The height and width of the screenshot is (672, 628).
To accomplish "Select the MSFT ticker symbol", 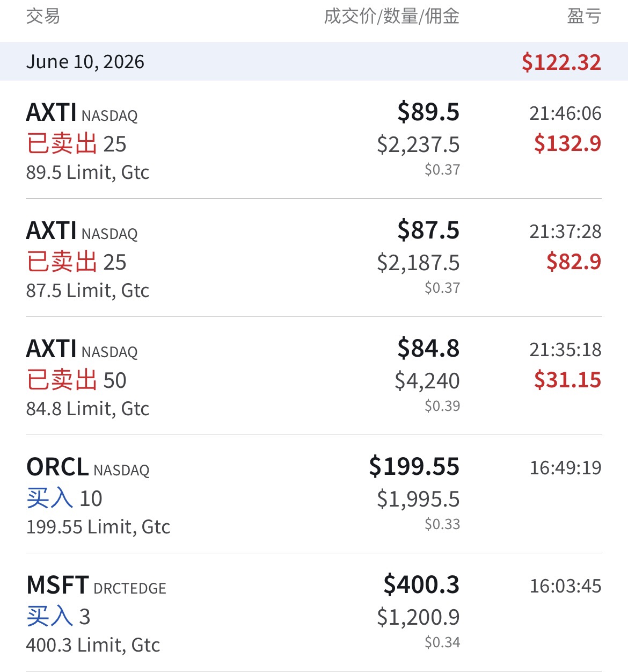I will (x=57, y=585).
